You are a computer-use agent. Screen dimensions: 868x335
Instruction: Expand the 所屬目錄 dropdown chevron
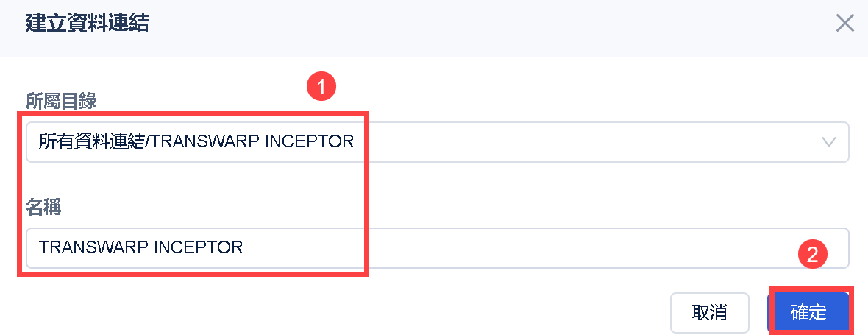pyautogui.click(x=829, y=141)
